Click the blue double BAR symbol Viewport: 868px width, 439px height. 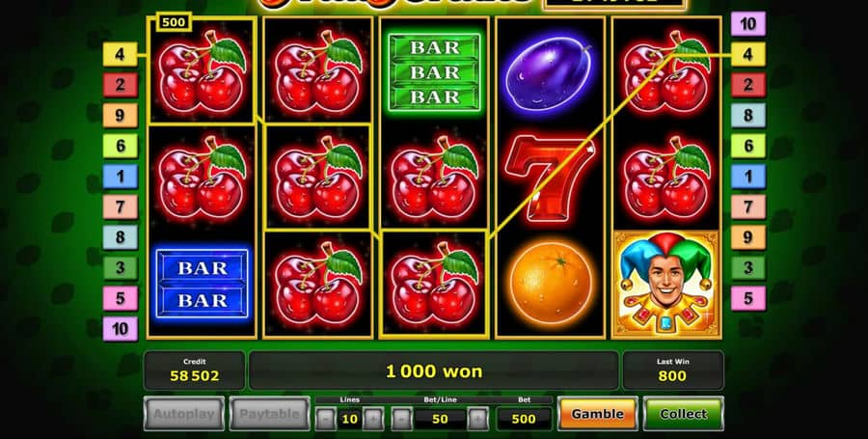coord(203,284)
